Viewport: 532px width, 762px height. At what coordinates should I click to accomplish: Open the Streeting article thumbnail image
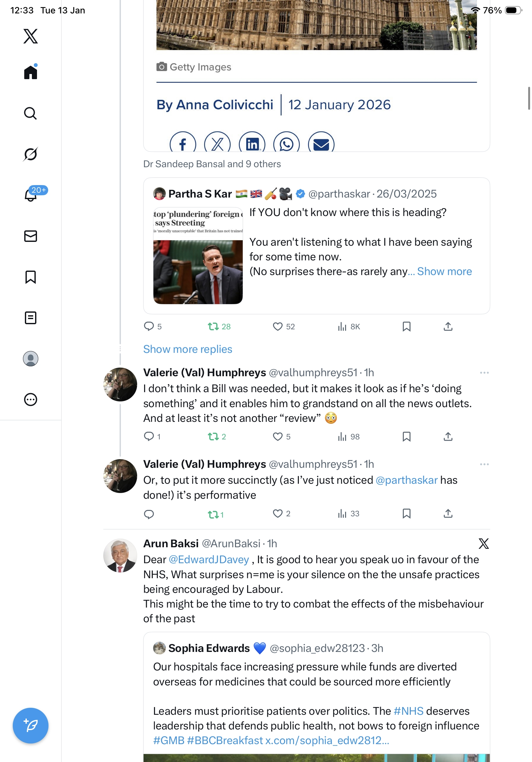coord(198,256)
